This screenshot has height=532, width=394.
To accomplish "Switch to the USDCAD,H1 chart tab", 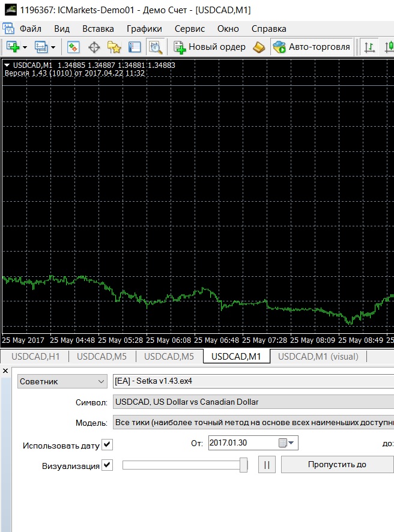I will pos(35,357).
